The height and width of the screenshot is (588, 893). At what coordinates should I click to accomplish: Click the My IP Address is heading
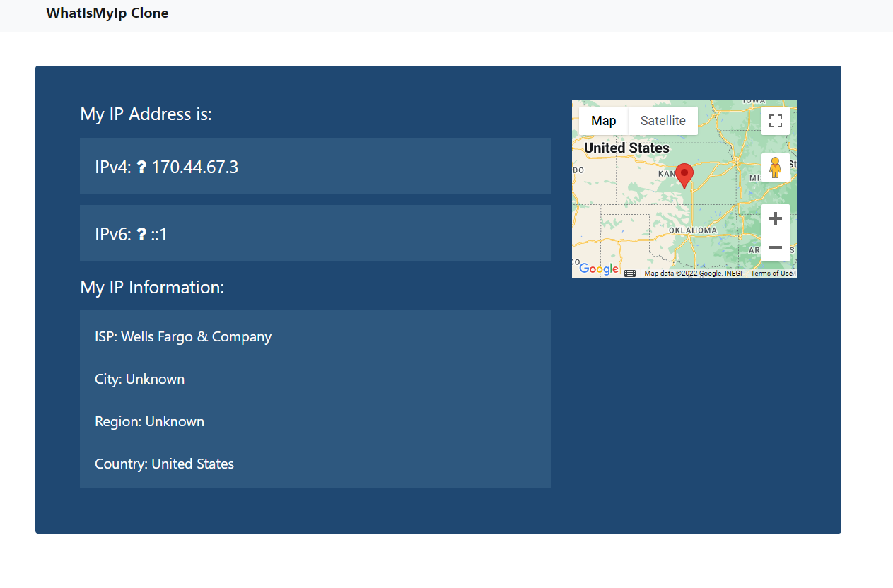point(146,114)
